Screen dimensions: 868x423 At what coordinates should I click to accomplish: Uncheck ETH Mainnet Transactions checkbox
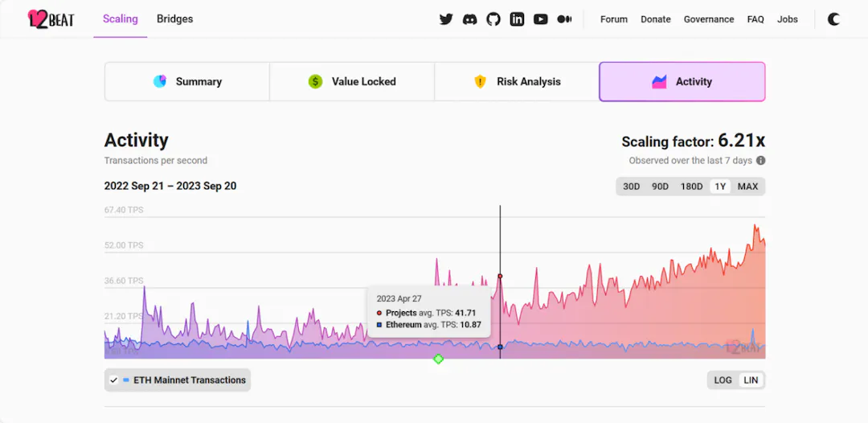114,380
